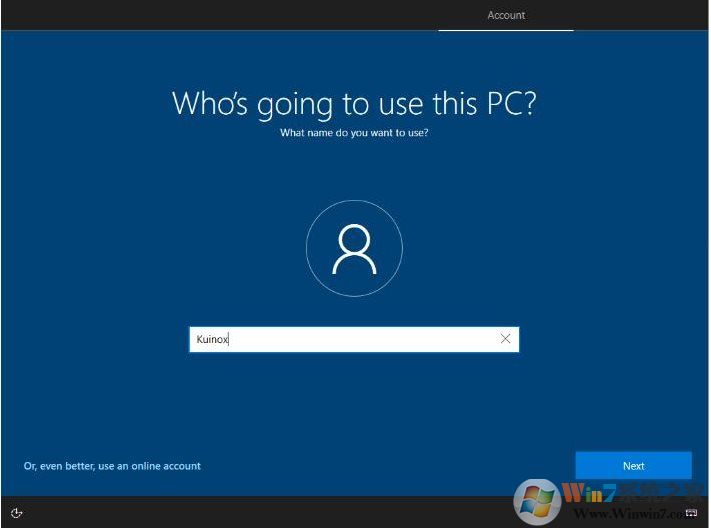Clear the name field with the X icon
The image size is (711, 528).
pos(505,339)
